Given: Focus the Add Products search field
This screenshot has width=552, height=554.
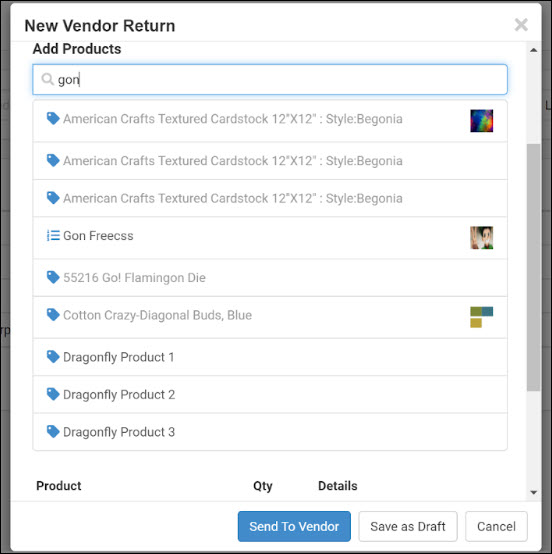Looking at the screenshot, I should coord(270,79).
